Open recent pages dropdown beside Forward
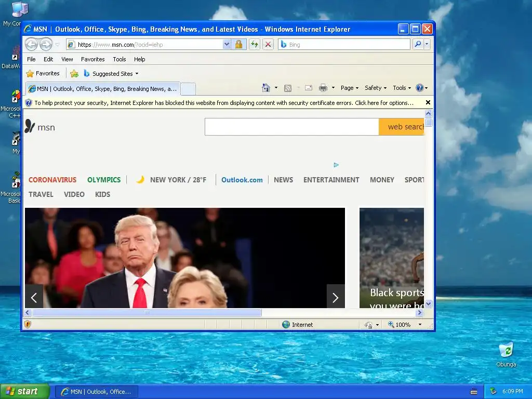 coord(57,45)
